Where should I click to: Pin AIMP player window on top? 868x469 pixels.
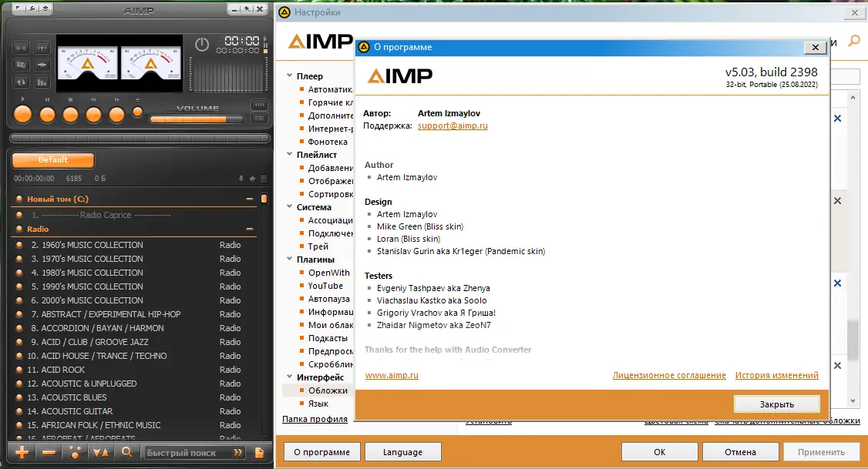[247, 8]
